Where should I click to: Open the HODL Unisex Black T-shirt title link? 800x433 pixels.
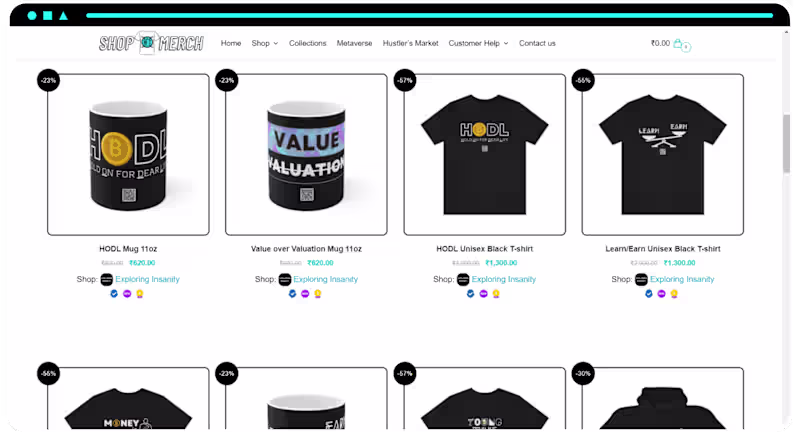click(x=485, y=249)
